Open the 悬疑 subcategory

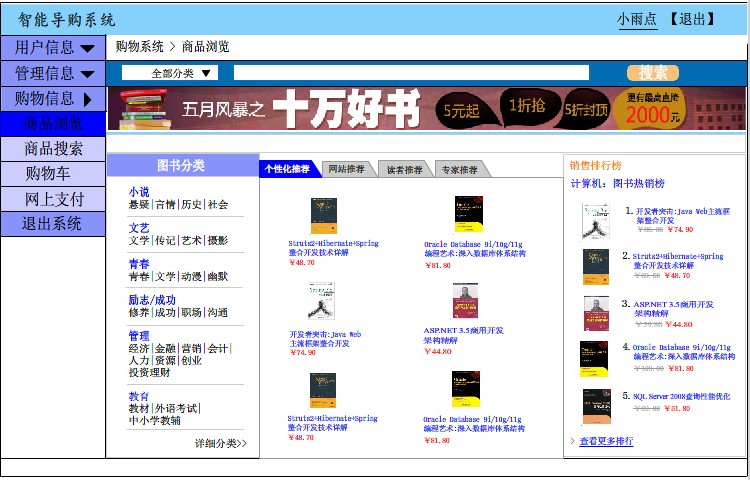139,205
